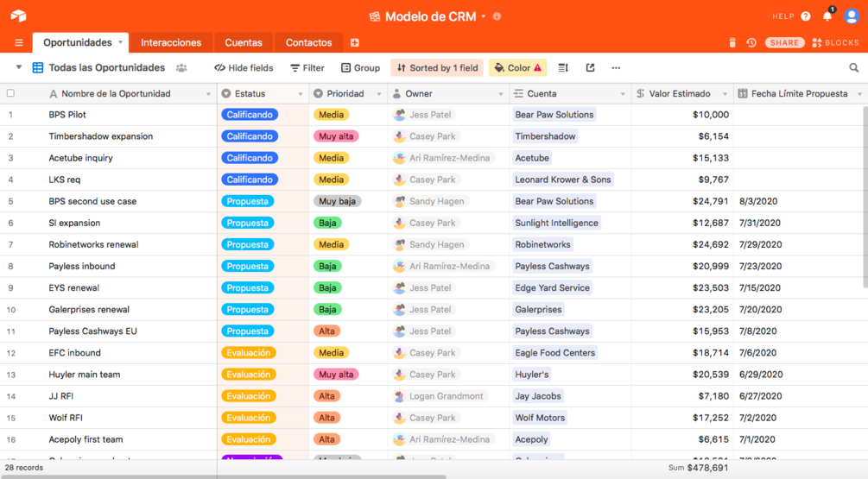Open the Sum $478,691 summary bar cell

click(698, 468)
